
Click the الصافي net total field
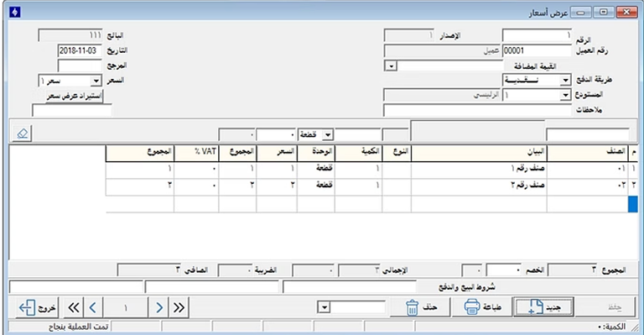pos(149,270)
